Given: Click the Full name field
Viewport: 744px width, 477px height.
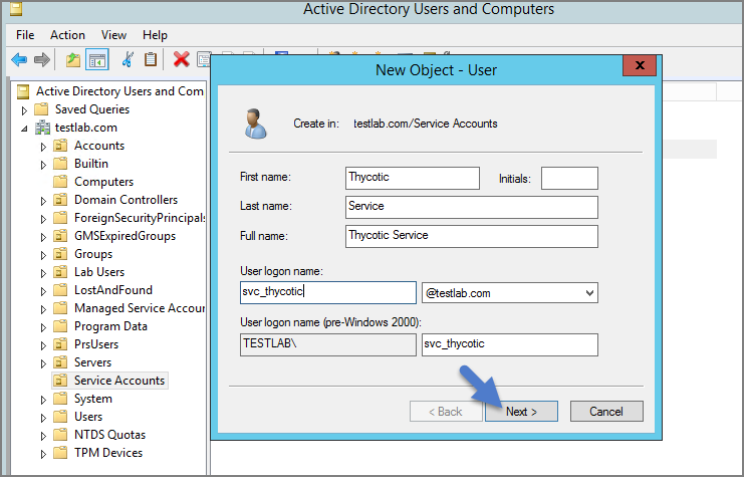Looking at the screenshot, I should pyautogui.click(x=472, y=236).
